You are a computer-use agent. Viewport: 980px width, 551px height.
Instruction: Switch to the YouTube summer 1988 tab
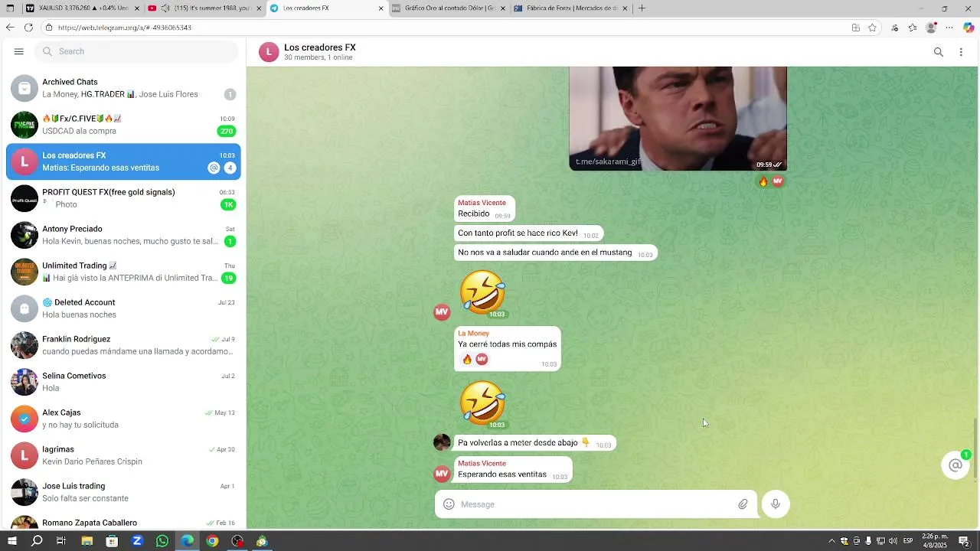pos(204,8)
